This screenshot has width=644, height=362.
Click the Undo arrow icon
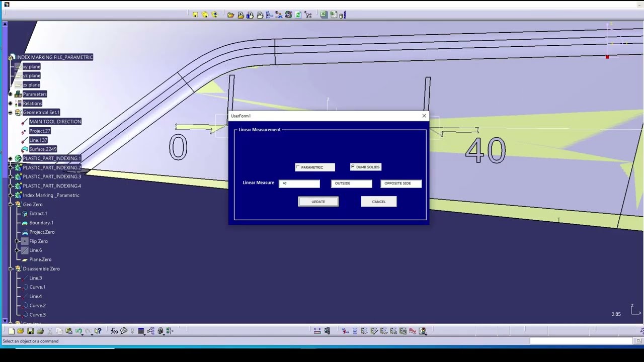pyautogui.click(x=78, y=330)
